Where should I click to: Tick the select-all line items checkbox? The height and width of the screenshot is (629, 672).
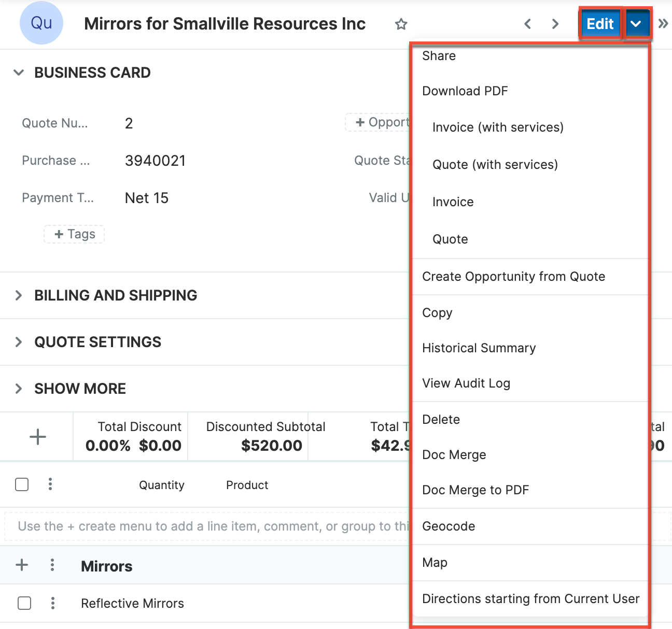point(22,484)
